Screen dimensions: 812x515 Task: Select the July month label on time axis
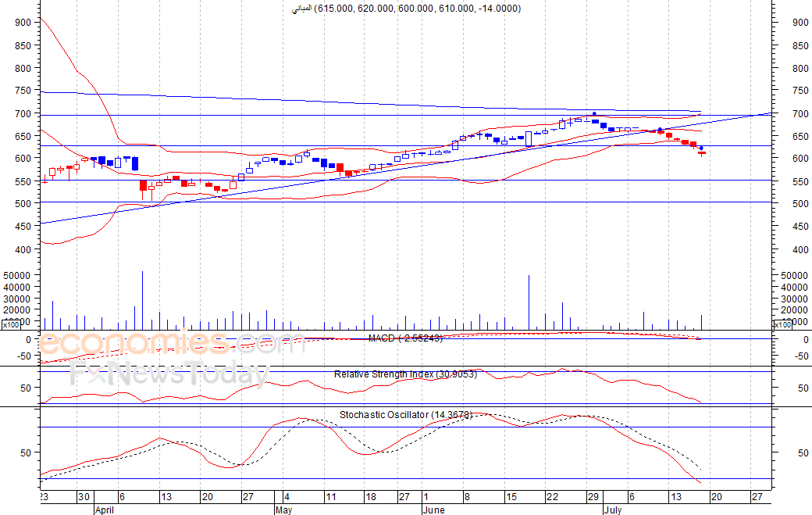[x=611, y=509]
